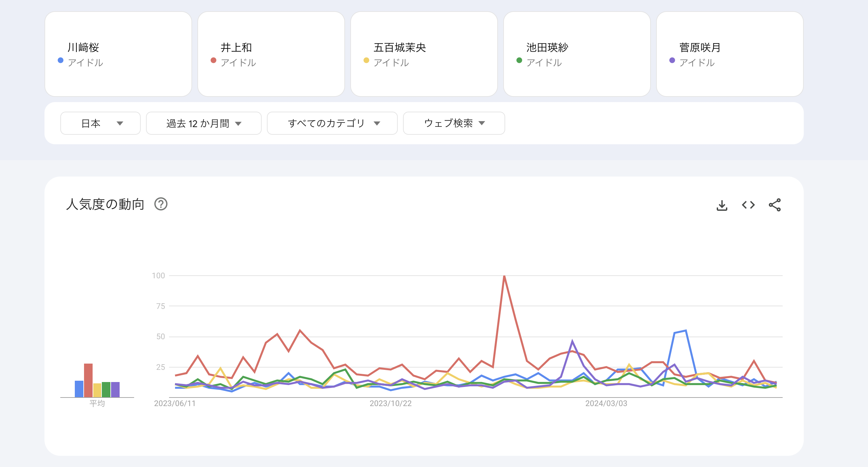The height and width of the screenshot is (467, 868).
Task: Click the green dot for 池田瑛紗
Action: (519, 60)
